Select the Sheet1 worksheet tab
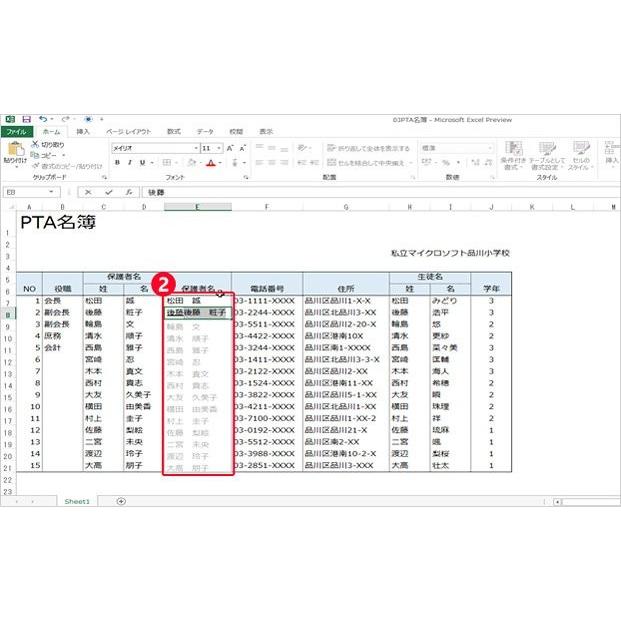 [77, 501]
